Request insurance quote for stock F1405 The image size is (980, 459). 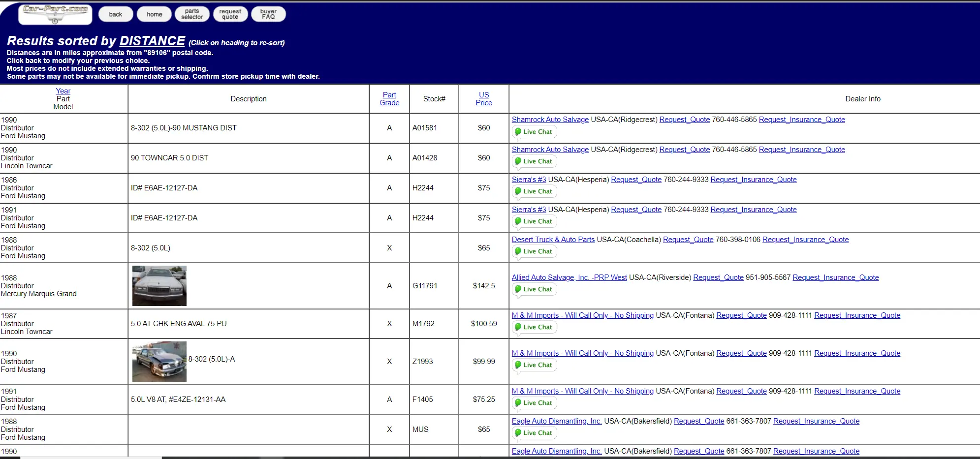coord(857,391)
